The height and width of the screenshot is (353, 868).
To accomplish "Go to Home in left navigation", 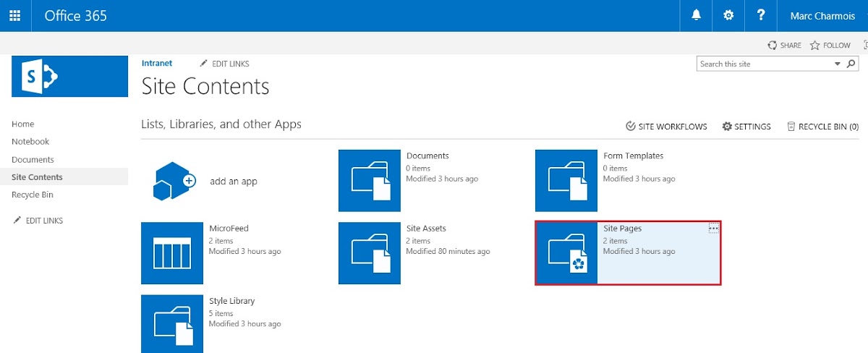I will pos(23,124).
